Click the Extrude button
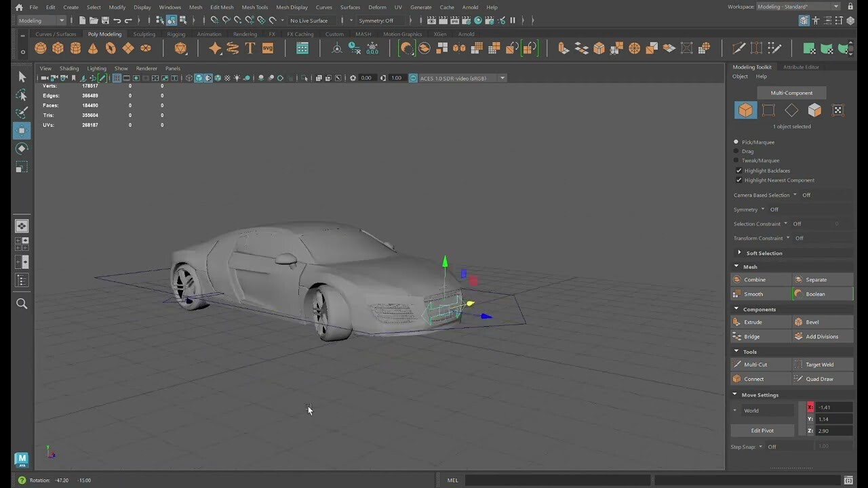The width and height of the screenshot is (868, 488). [753, 322]
